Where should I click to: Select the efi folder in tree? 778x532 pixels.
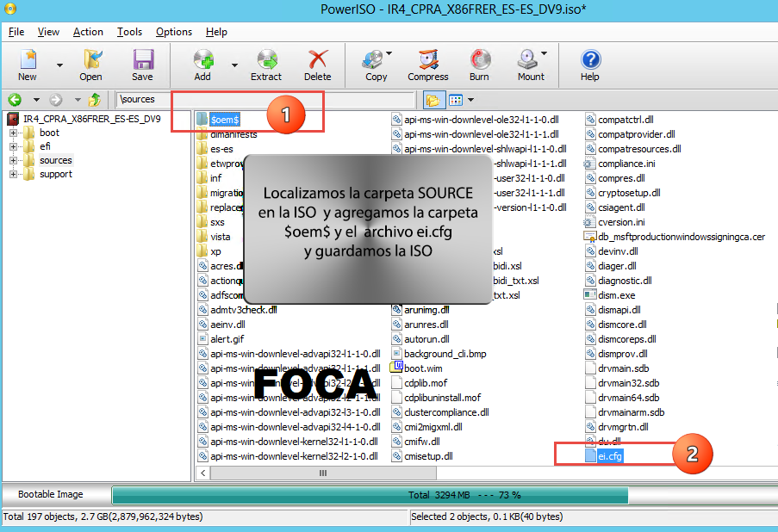pyautogui.click(x=45, y=146)
